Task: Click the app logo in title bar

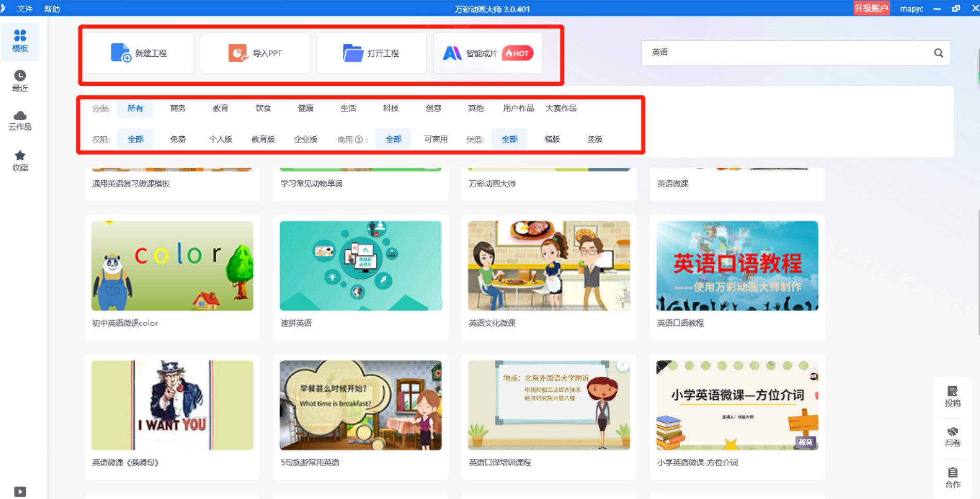Action: click(3, 8)
